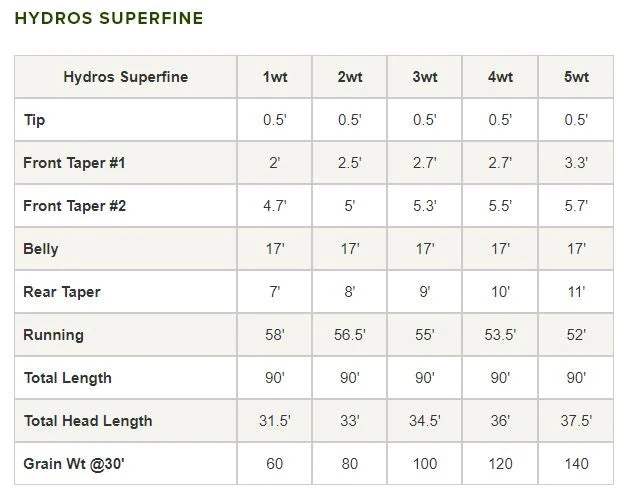This screenshot has width=628, height=492.
Task: Click the 5wt column header
Action: coord(576,77)
